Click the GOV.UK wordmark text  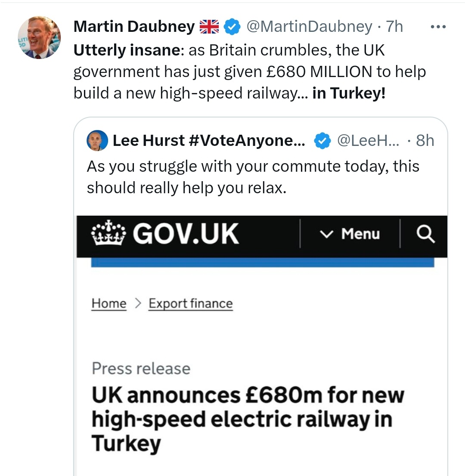pyautogui.click(x=186, y=234)
